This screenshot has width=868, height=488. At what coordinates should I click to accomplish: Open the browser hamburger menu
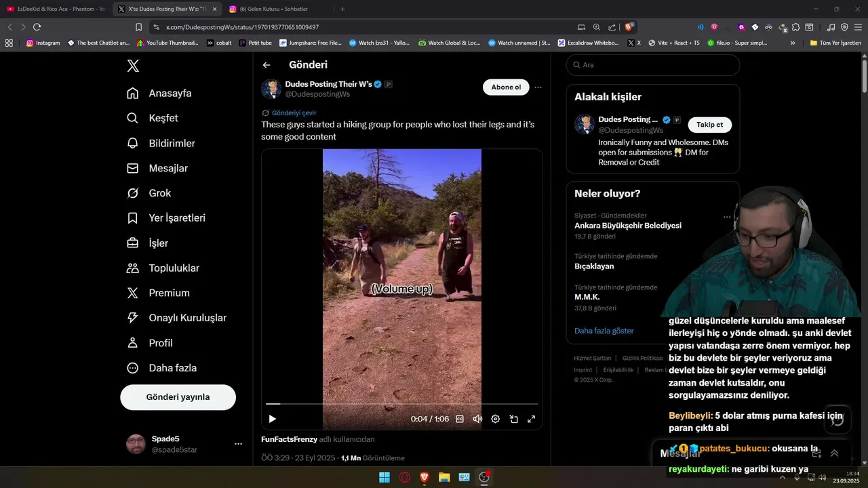tap(858, 27)
